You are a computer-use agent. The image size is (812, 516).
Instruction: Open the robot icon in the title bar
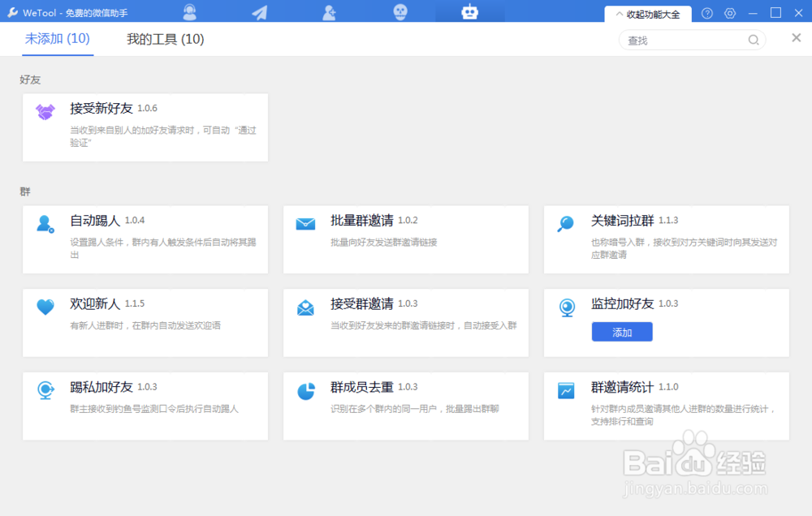tap(469, 11)
